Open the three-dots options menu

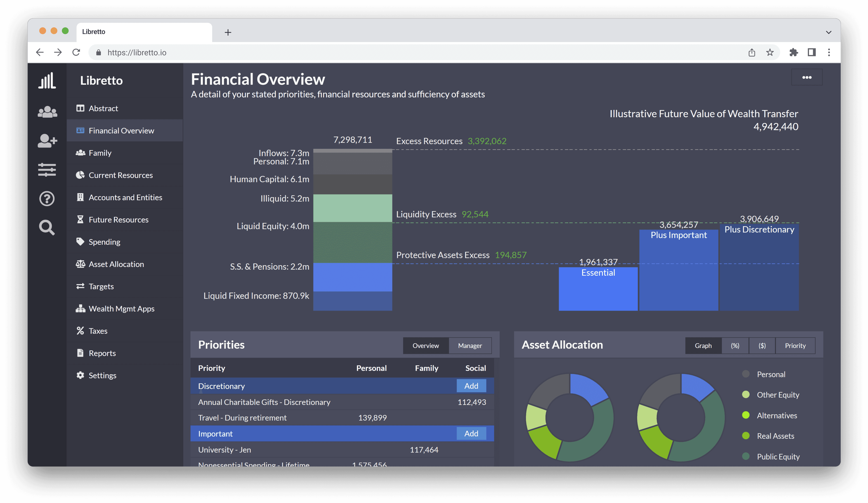click(807, 77)
